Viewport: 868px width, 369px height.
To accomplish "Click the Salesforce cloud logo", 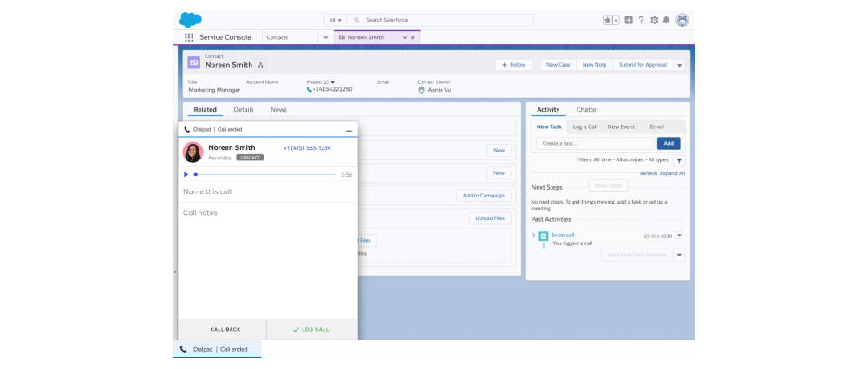I will point(191,20).
